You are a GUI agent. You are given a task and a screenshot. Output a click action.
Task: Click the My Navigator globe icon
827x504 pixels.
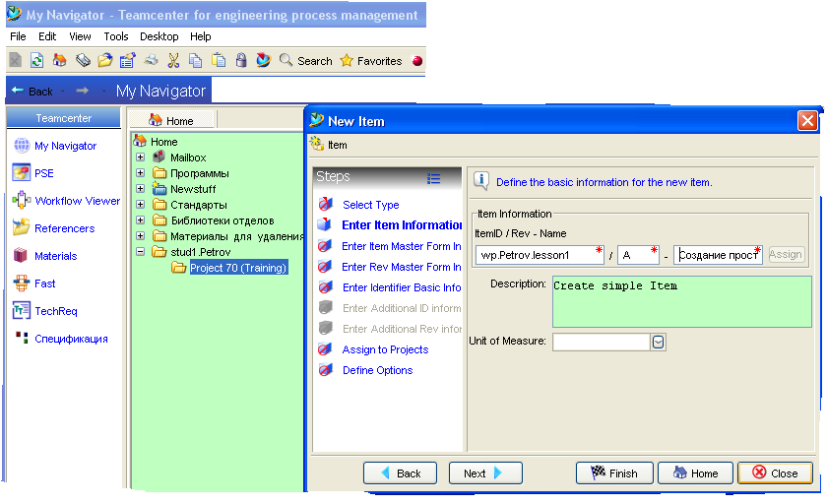(22, 145)
